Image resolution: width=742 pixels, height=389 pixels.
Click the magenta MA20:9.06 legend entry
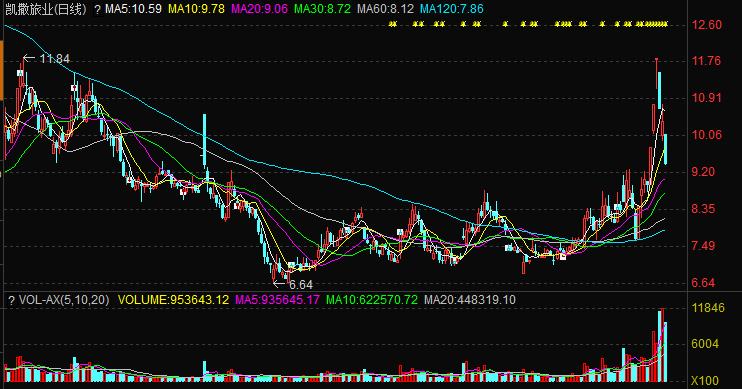click(x=259, y=9)
